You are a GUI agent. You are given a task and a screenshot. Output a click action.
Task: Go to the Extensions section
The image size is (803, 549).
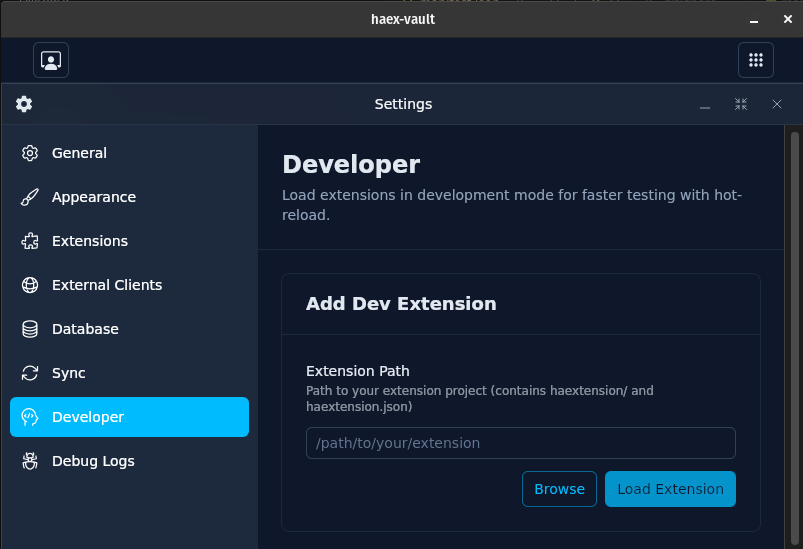click(130, 241)
